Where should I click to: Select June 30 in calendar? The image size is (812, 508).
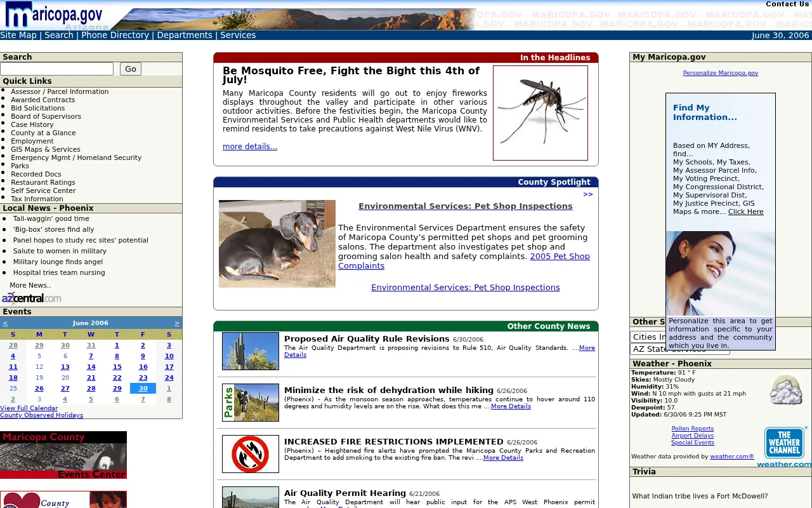point(143,389)
